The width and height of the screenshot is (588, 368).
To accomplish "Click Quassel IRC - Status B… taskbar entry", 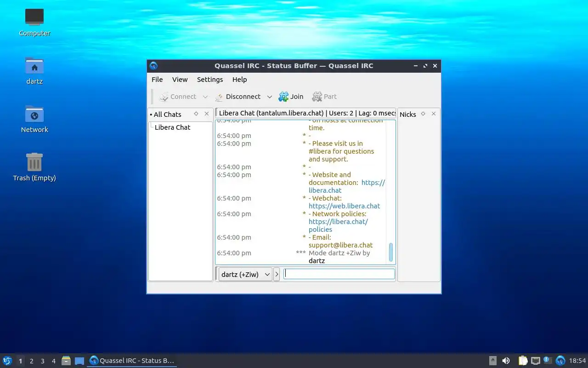I will tap(132, 361).
